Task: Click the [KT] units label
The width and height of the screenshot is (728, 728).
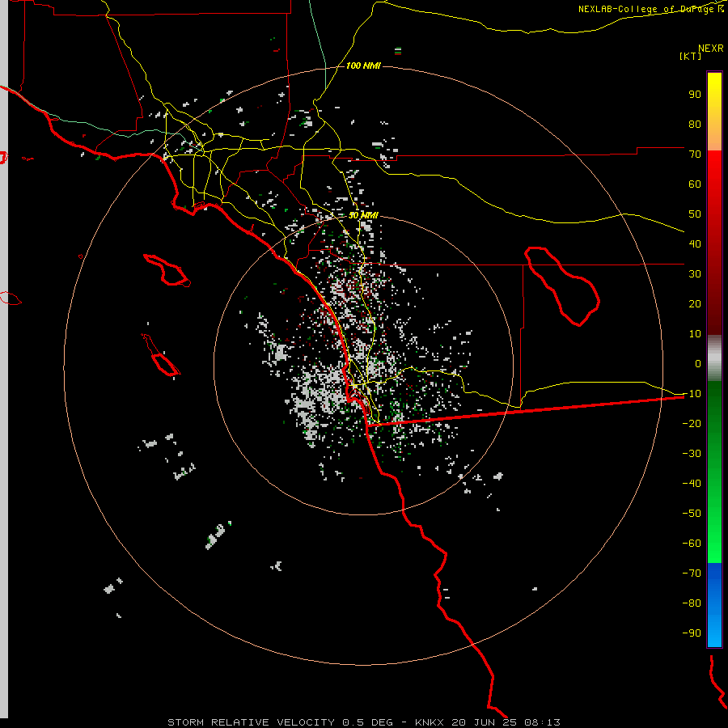Action: [x=690, y=56]
